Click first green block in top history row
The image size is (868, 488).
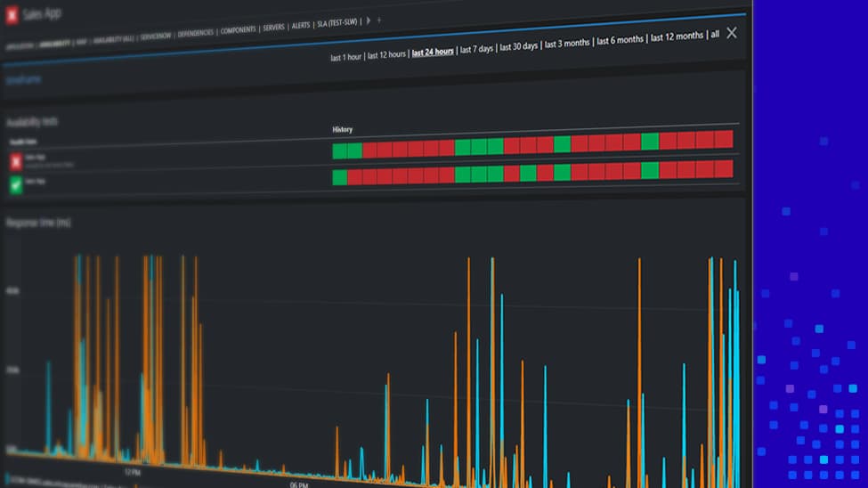[x=339, y=150]
